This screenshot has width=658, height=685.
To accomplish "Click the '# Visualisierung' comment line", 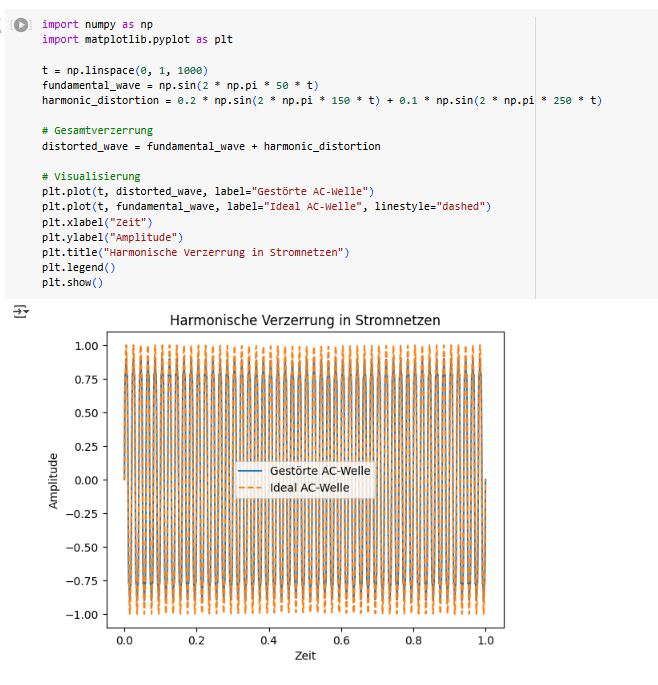I will tap(91, 176).
